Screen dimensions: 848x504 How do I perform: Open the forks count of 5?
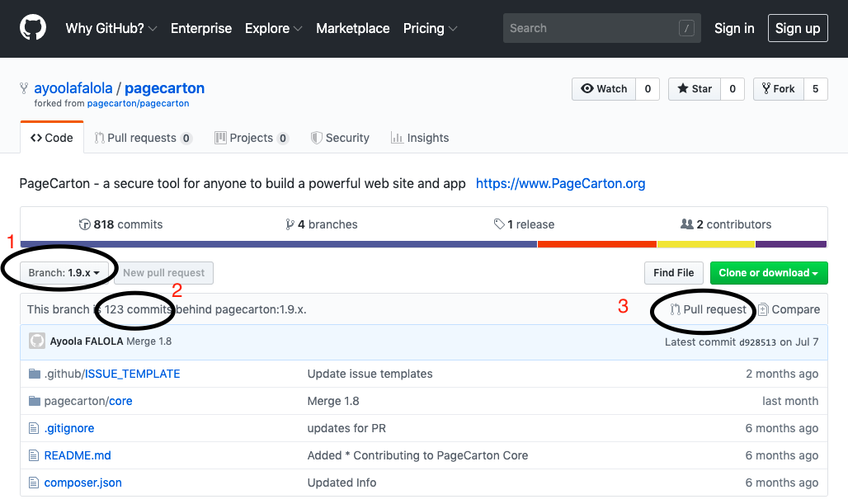pos(816,89)
